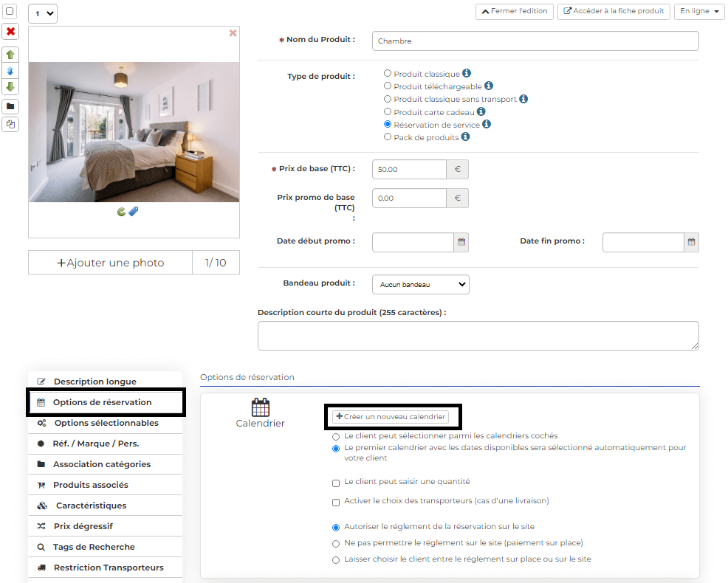The width and height of the screenshot is (728, 583).
Task: Select Produit téléchargeable radio option
Action: pos(388,86)
